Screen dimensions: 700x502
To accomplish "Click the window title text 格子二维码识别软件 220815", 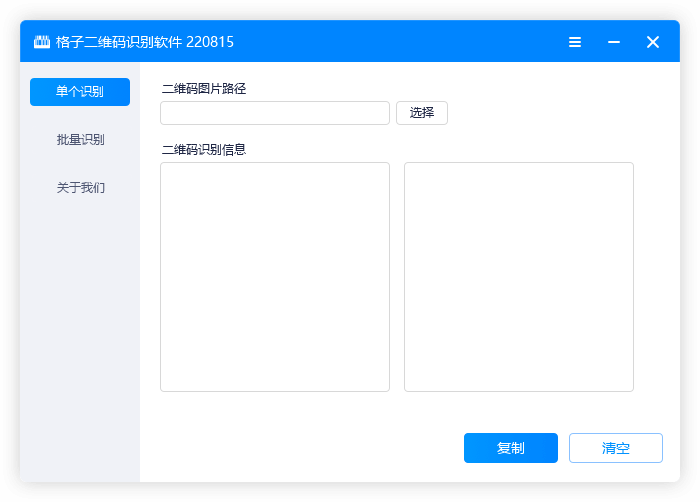I will tap(145, 42).
